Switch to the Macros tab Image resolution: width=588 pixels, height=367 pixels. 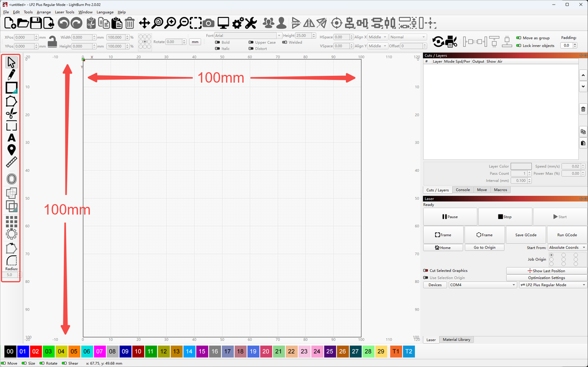[x=500, y=190]
